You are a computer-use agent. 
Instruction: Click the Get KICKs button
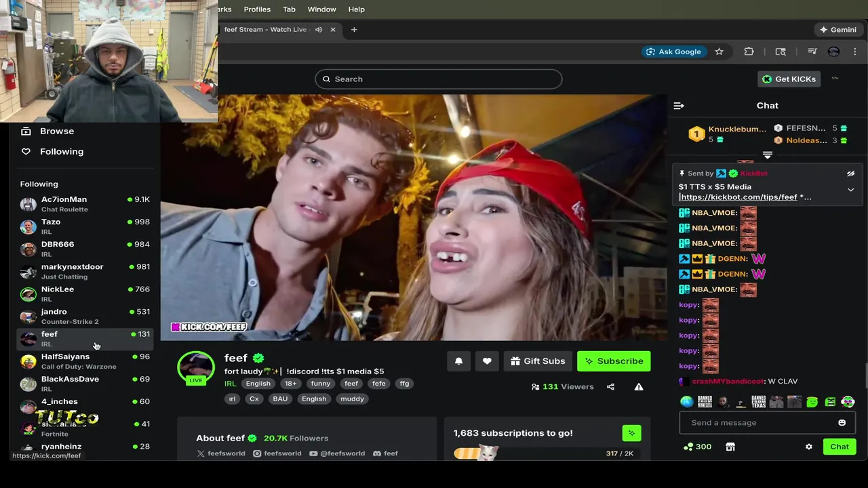click(x=789, y=79)
